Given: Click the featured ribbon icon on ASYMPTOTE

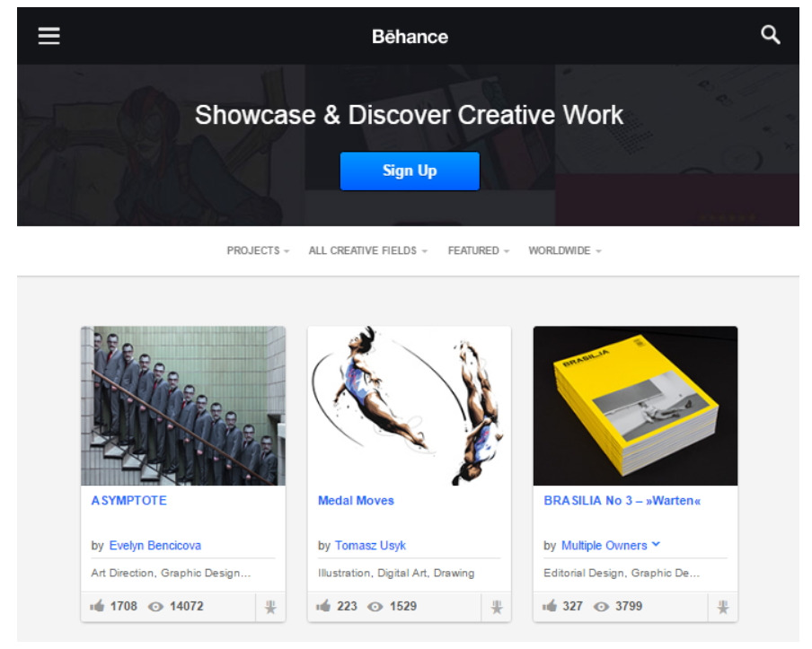Looking at the screenshot, I should 270,607.
